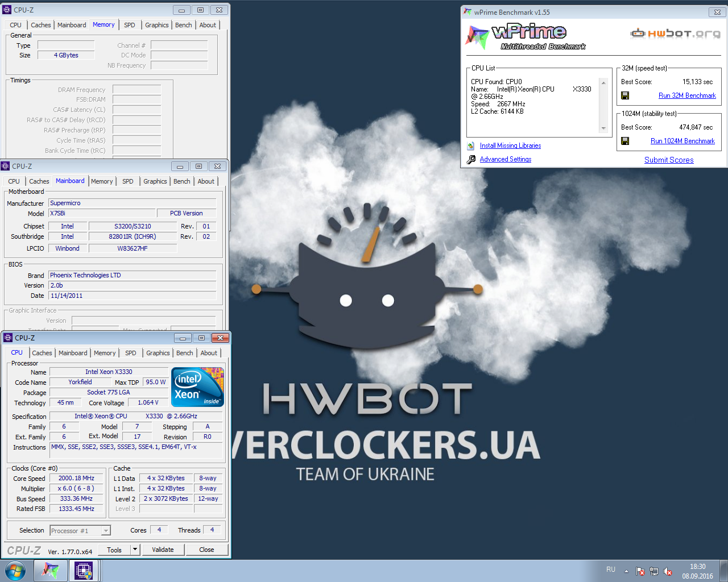Screen dimensions: 728x582
Task: Click the wPrime logo icon
Action: 477,37
